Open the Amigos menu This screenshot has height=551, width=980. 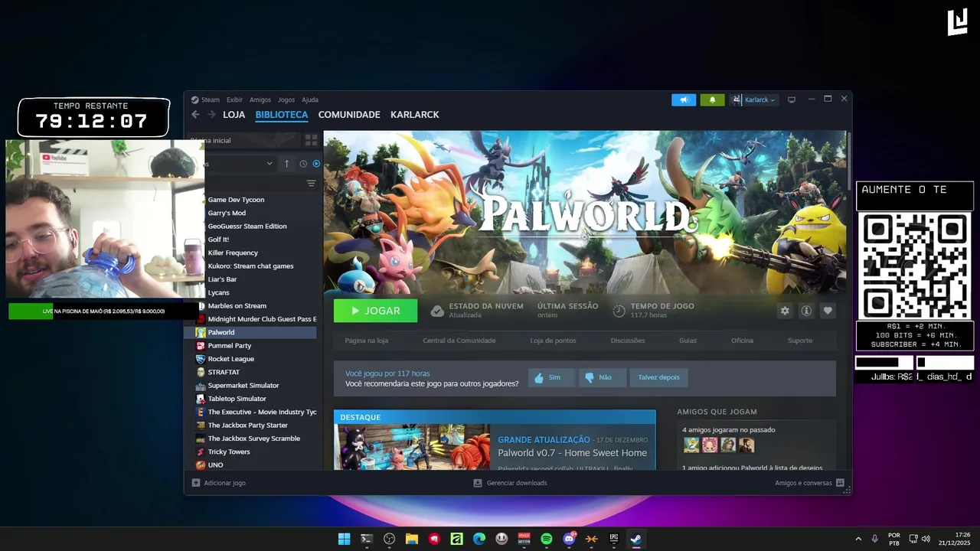pyautogui.click(x=260, y=99)
